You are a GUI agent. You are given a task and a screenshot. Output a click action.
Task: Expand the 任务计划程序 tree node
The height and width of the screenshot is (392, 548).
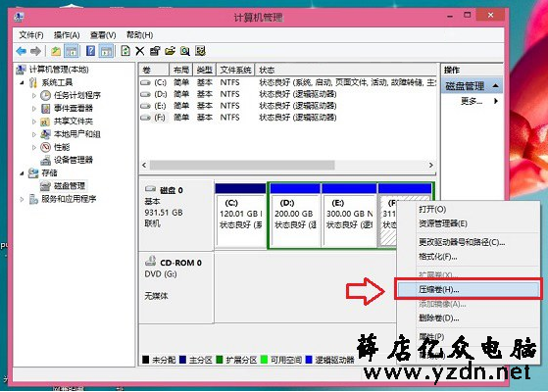click(x=34, y=95)
